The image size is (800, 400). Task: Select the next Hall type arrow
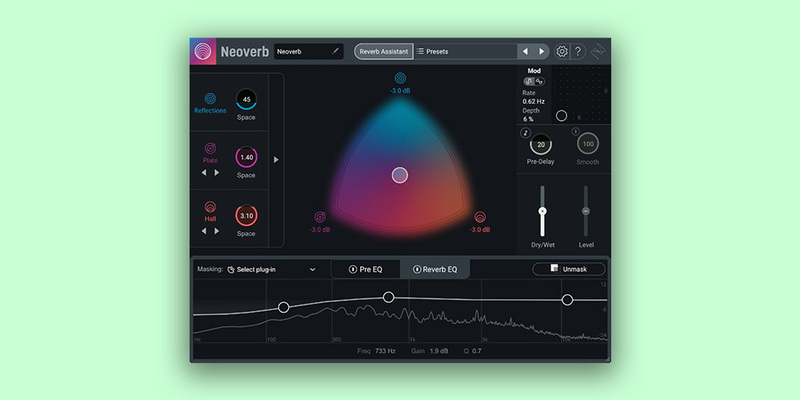coord(217,230)
